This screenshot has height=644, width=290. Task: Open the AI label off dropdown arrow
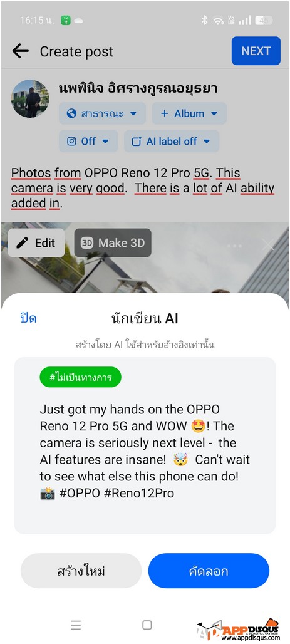pos(207,142)
